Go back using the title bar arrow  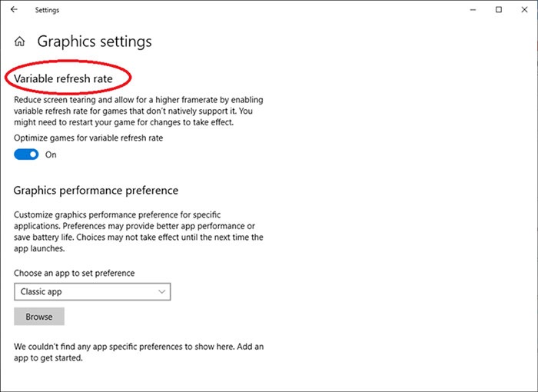click(x=14, y=10)
